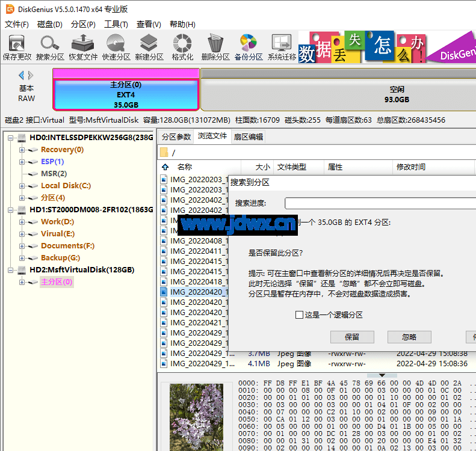This screenshot has width=476, height=451.
Task: Click the flower preview thumbnail image
Action: pos(196,417)
